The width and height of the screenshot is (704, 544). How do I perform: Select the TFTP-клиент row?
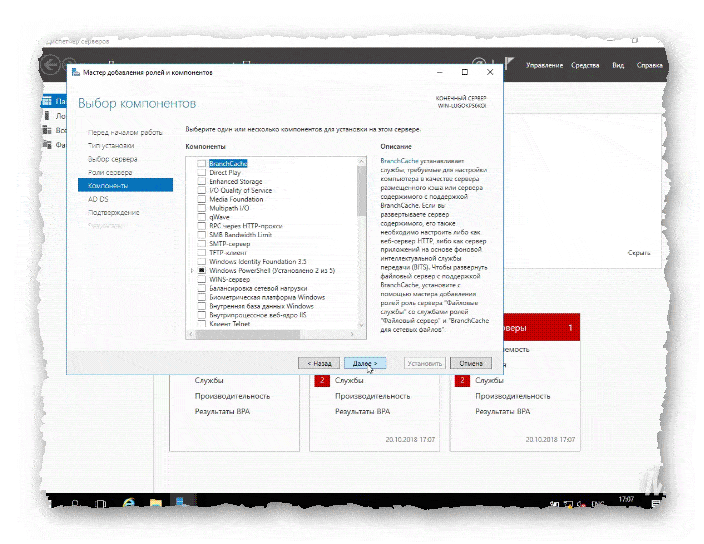(x=228, y=253)
